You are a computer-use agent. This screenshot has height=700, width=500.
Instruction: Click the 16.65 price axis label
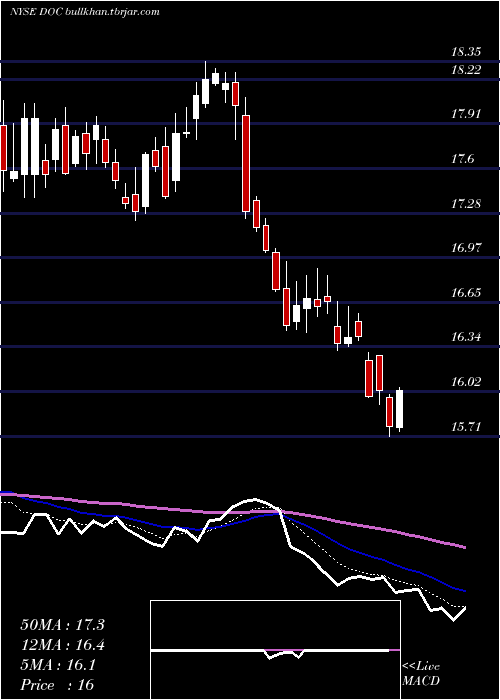click(x=466, y=293)
